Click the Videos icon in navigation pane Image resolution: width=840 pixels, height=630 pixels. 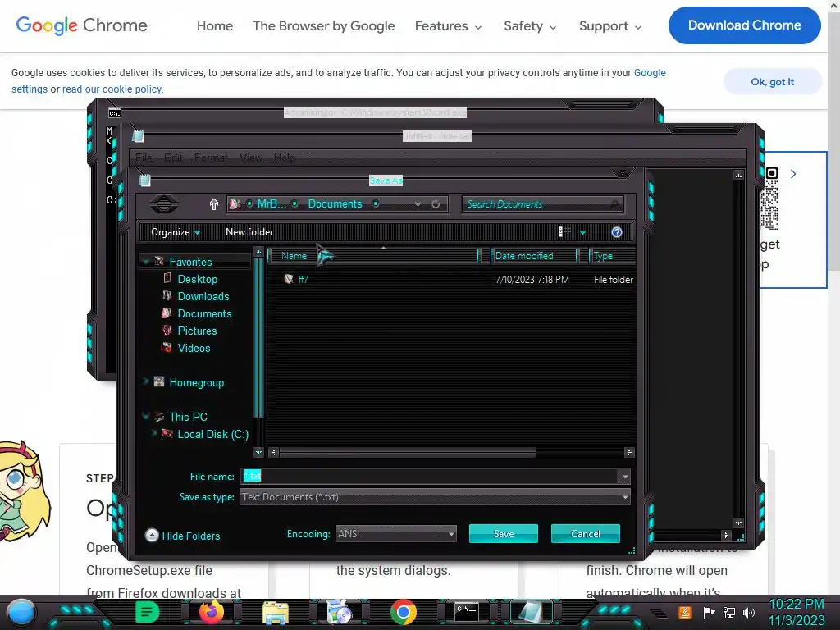point(167,348)
